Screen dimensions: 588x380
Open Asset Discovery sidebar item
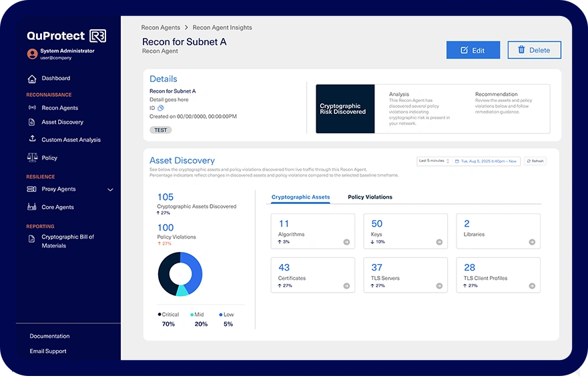coord(62,122)
